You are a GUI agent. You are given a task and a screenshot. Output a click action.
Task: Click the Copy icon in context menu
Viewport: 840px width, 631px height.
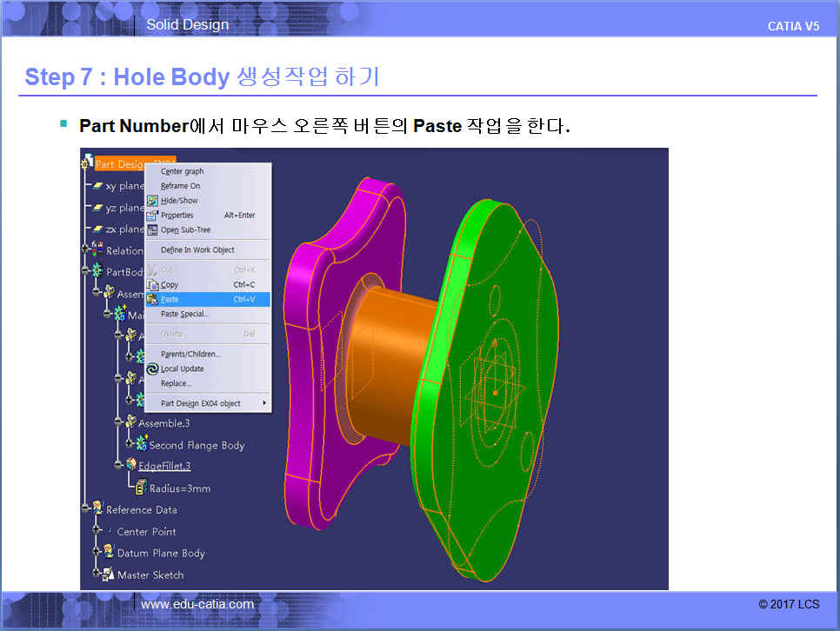[x=152, y=284]
